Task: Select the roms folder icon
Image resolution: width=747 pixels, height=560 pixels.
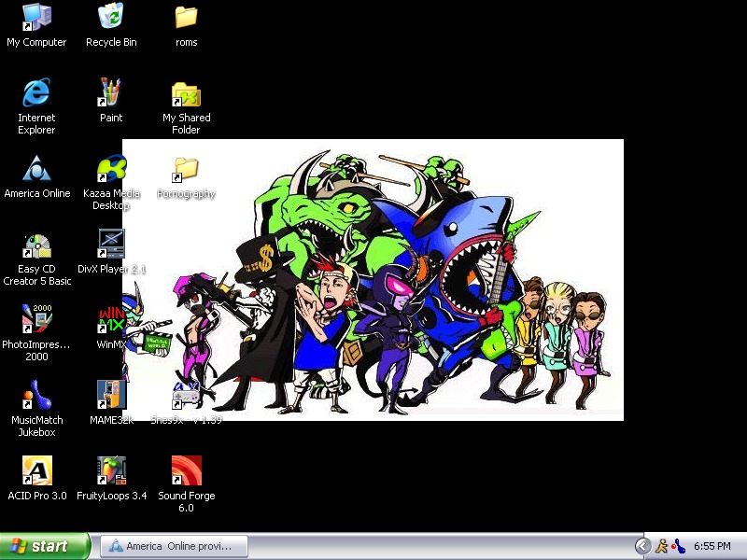Action: tap(186, 17)
